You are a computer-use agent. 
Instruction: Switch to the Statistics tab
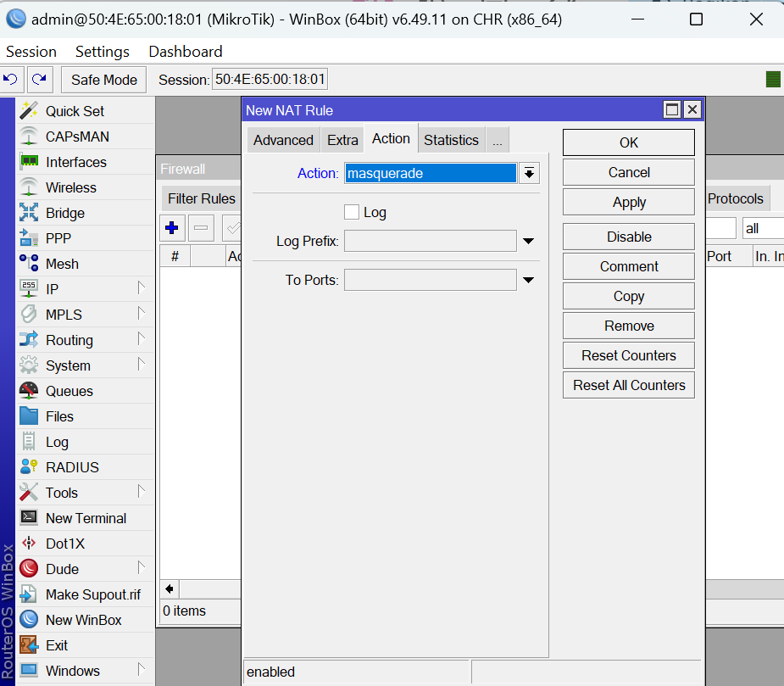pos(451,140)
